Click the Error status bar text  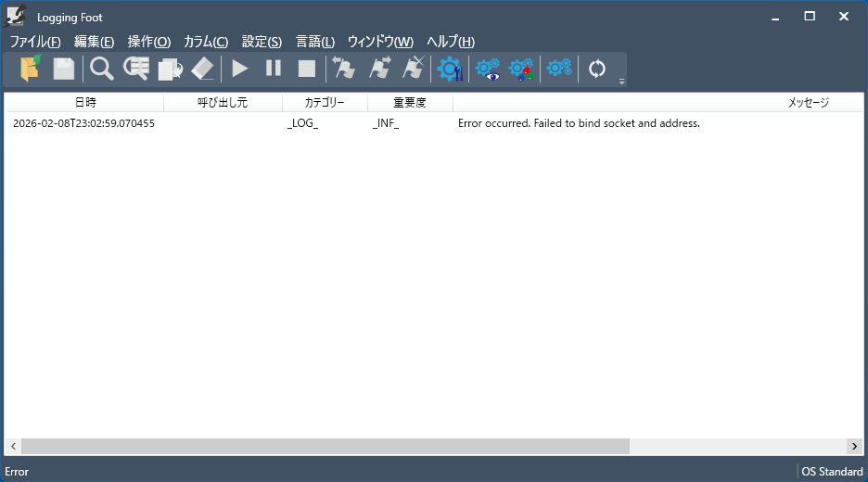(x=17, y=472)
